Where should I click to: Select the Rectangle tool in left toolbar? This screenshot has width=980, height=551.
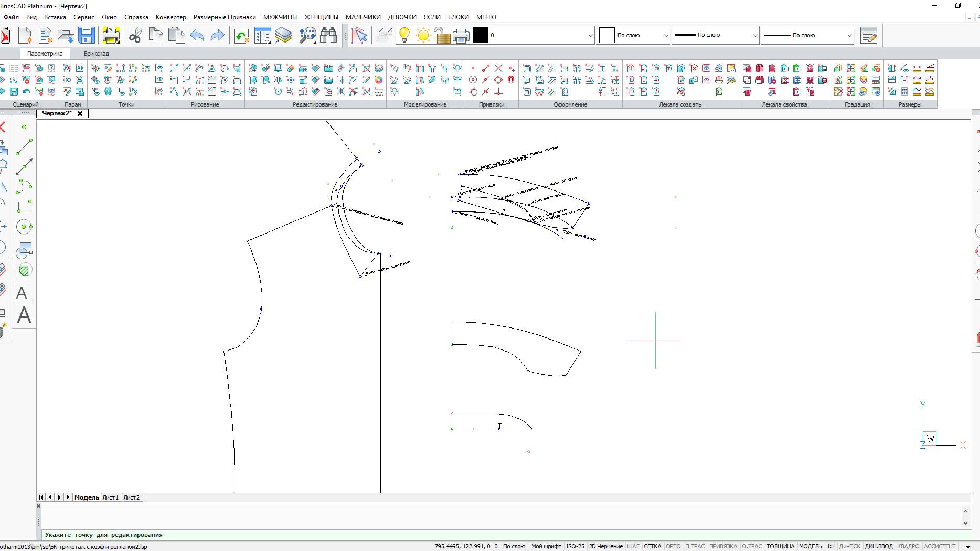tap(24, 206)
